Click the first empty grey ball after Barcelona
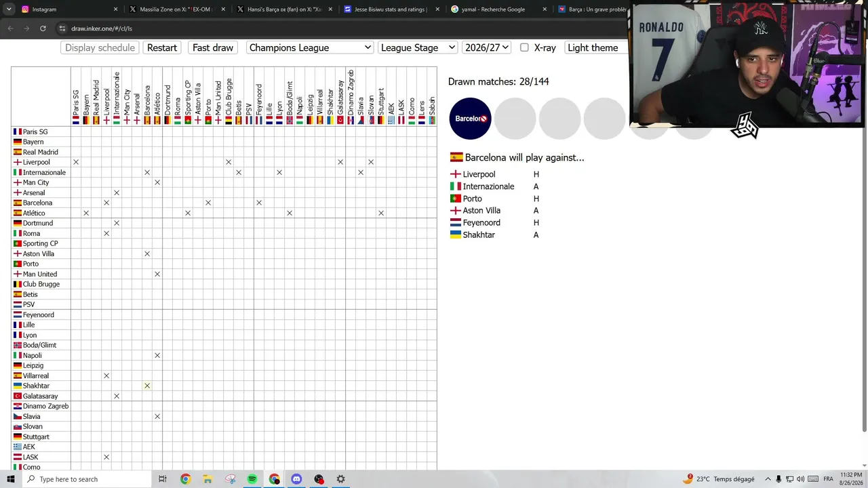This screenshot has width=868, height=488. click(515, 119)
